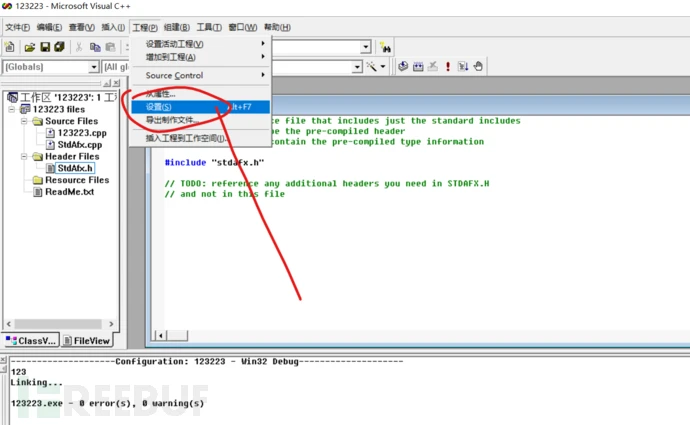Open the (Globals) class combo box dropdown
Viewport: 690px width, 425px height.
pyautogui.click(x=94, y=67)
